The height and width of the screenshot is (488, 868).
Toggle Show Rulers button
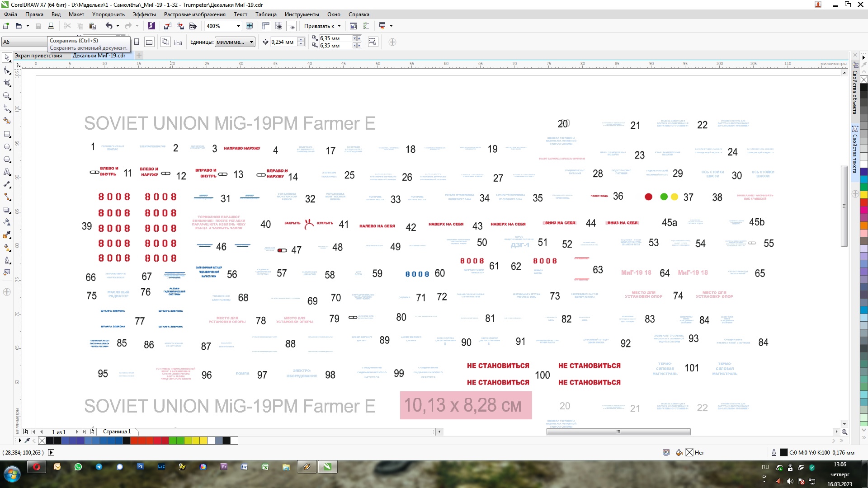click(x=266, y=26)
